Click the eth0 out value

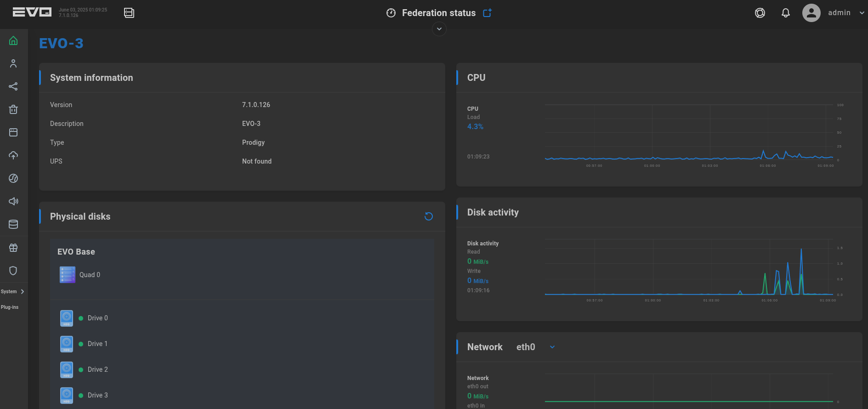point(478,396)
